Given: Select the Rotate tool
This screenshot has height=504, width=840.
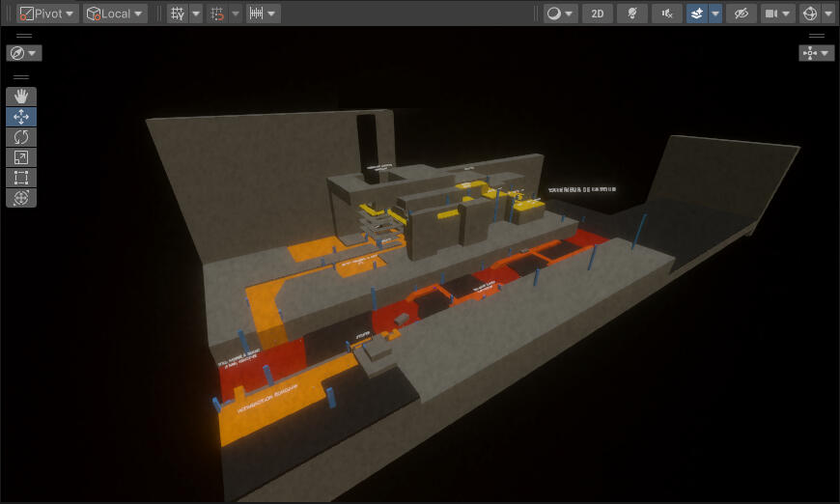Looking at the screenshot, I should click(21, 137).
